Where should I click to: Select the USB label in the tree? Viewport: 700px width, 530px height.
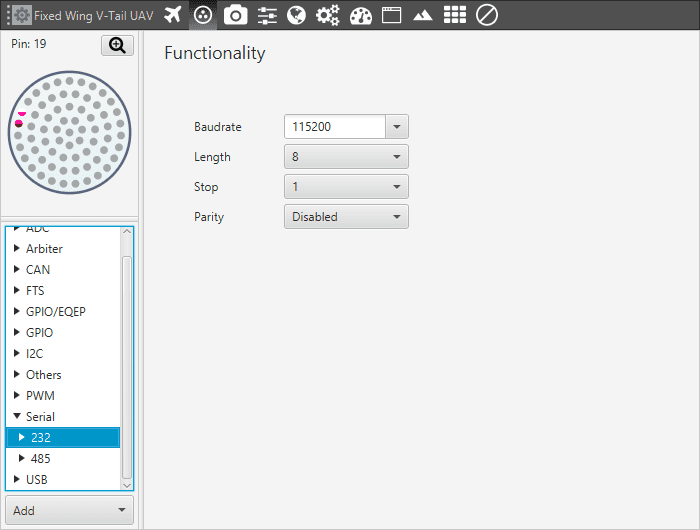pyautogui.click(x=37, y=480)
